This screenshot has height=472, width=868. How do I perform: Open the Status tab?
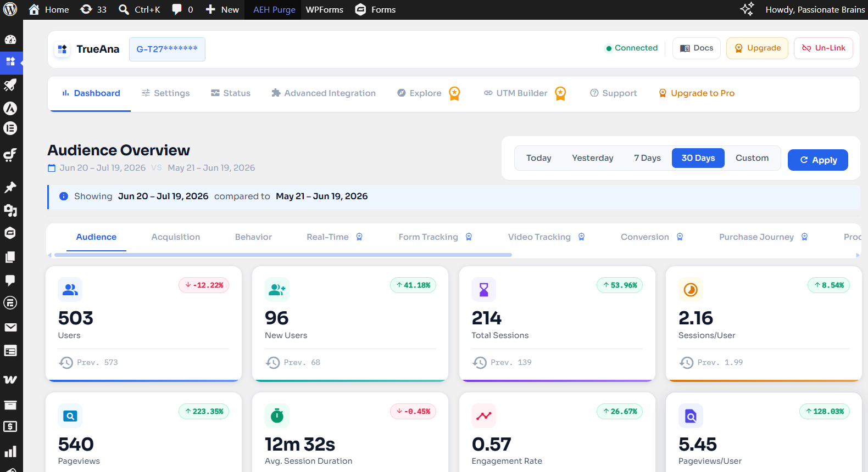tap(231, 93)
